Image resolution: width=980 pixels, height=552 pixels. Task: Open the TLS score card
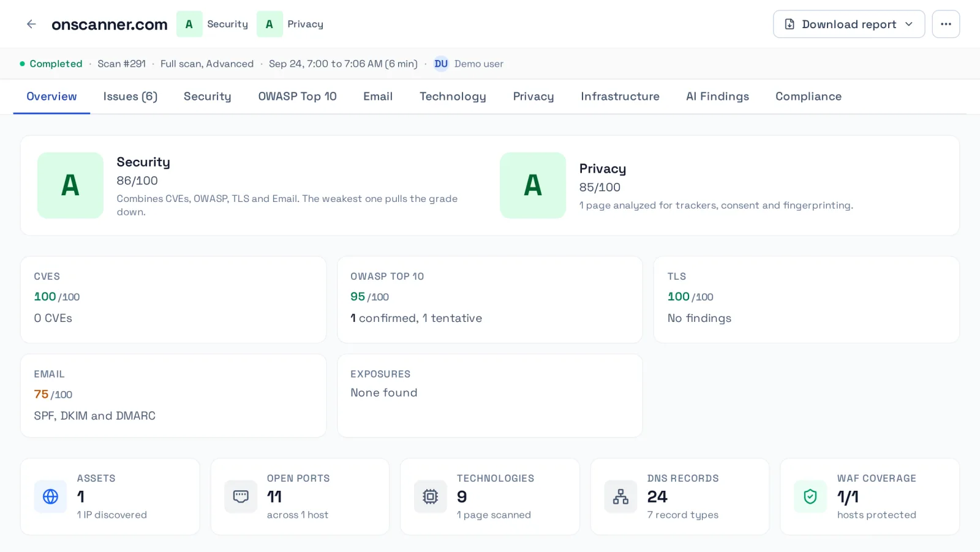(x=806, y=299)
